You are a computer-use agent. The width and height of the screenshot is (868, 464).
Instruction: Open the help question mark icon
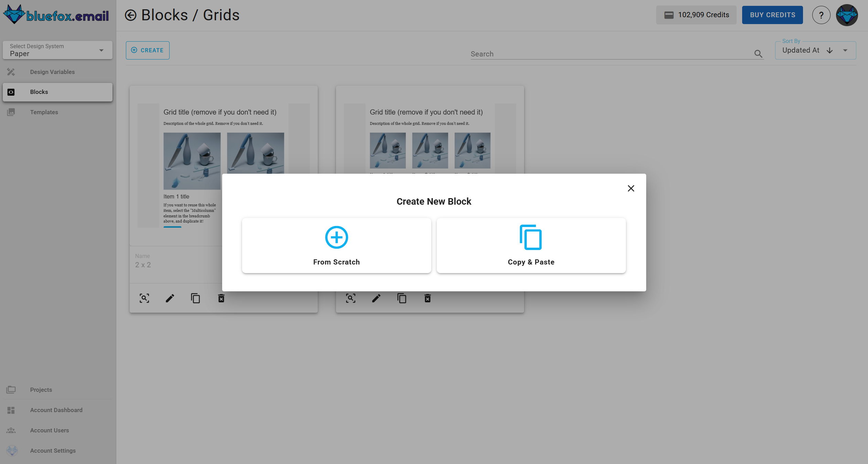point(821,15)
